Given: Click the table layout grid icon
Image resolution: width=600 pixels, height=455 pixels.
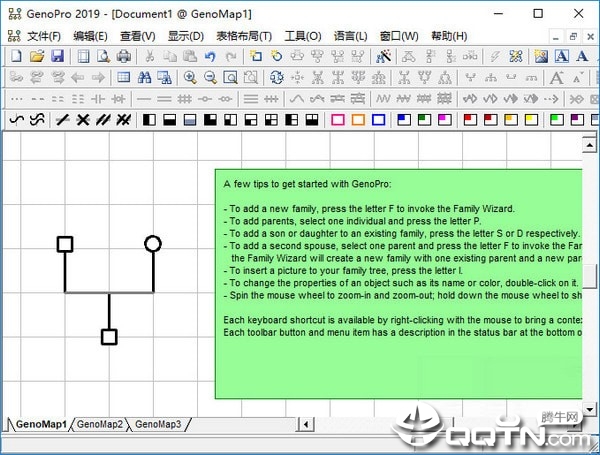Looking at the screenshot, I should [x=124, y=78].
